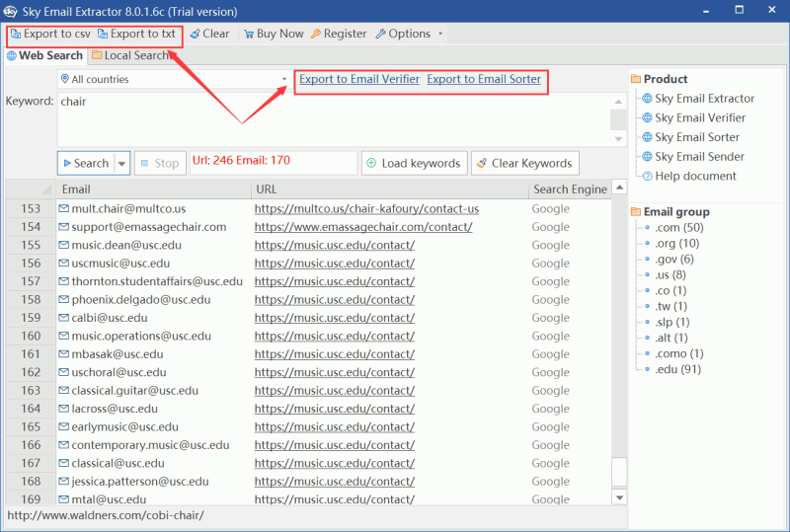Click the Export to Email Sorter link
This screenshot has height=532, width=790.
(x=484, y=79)
